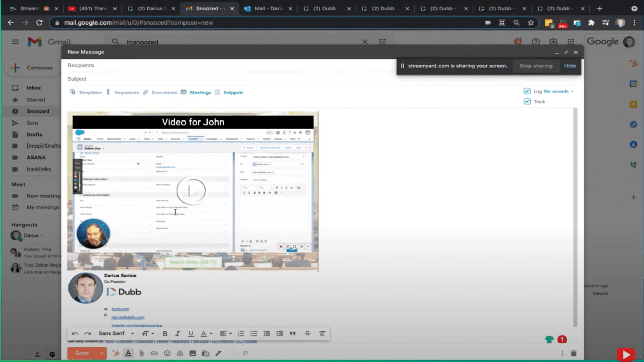Open the text color dropdown
This screenshot has width=644, height=362.
point(206,333)
